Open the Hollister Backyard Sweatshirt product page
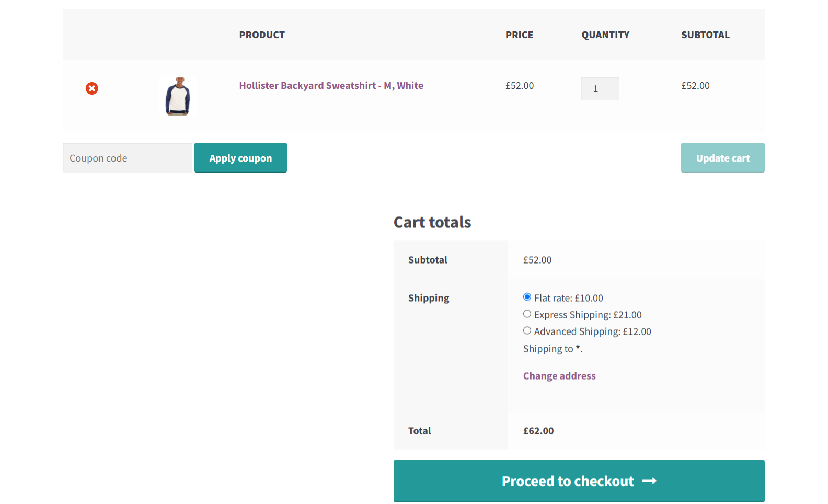The height and width of the screenshot is (504, 828). tap(331, 85)
